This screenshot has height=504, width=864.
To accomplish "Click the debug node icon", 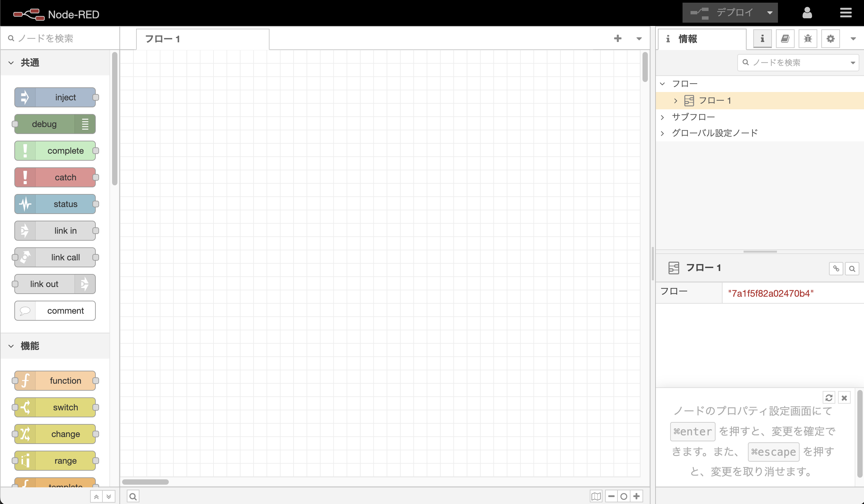I will click(85, 124).
